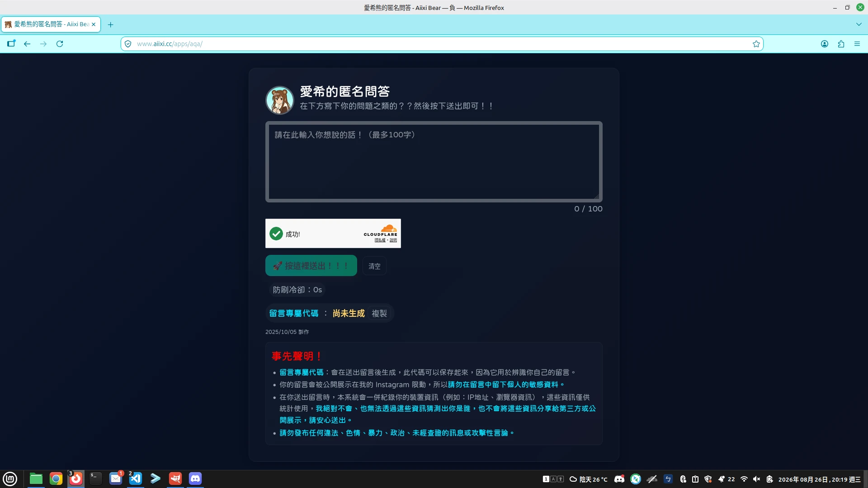The height and width of the screenshot is (488, 868).
Task: Open the notifications bell with 22
Action: 726,479
